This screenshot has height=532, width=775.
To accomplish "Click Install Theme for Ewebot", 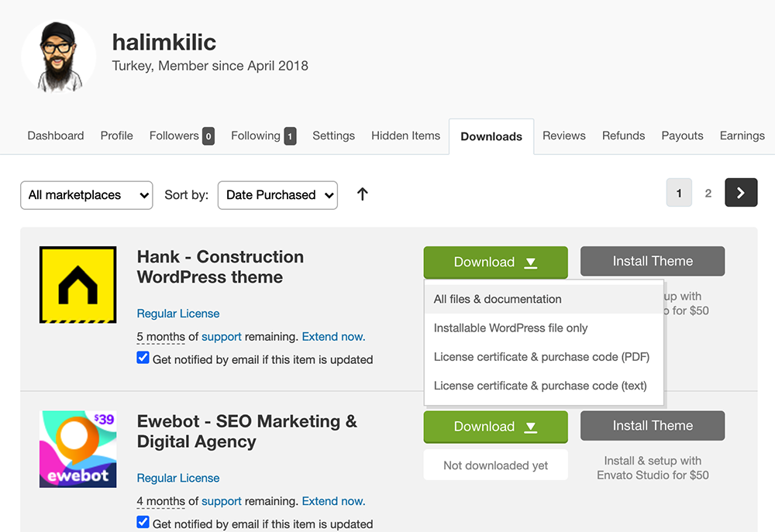I will 653,426.
